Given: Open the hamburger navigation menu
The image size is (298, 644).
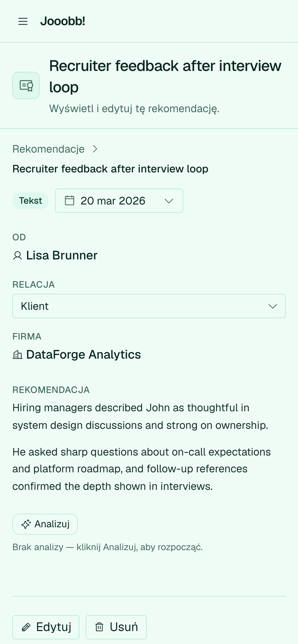Looking at the screenshot, I should (x=23, y=21).
